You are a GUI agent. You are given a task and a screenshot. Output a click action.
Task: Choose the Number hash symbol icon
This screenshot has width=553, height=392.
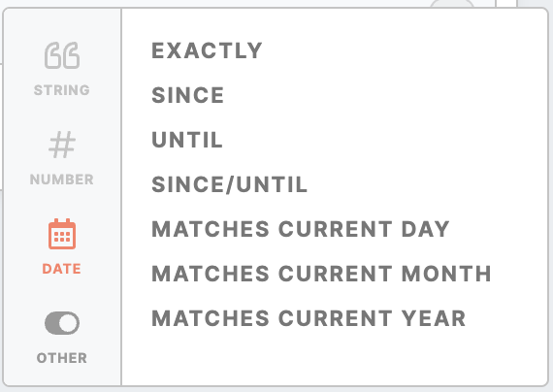(62, 145)
